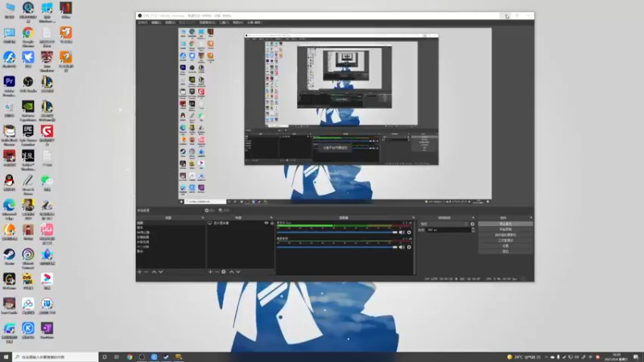Open the Windows Start menu
Screen dimensions: 644x362
click(x=6, y=357)
